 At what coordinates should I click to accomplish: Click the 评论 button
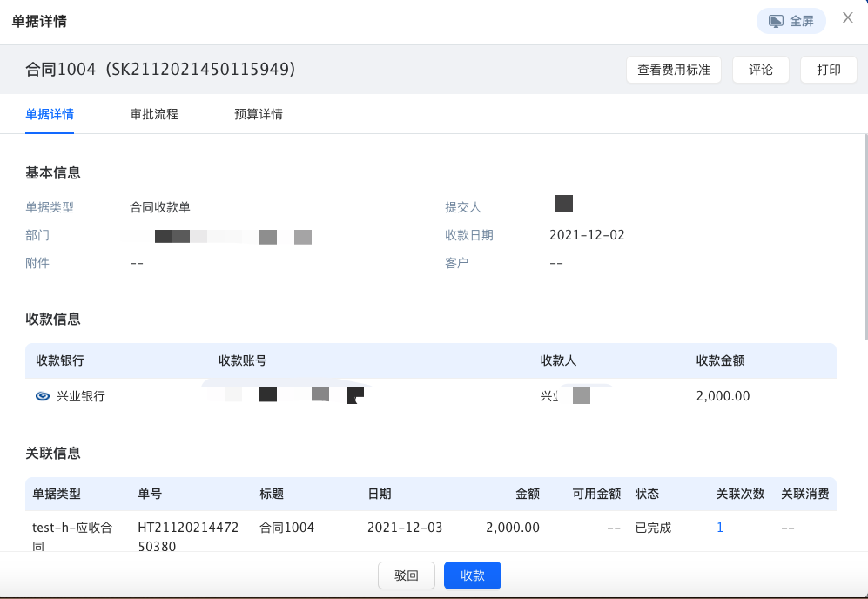pyautogui.click(x=761, y=70)
